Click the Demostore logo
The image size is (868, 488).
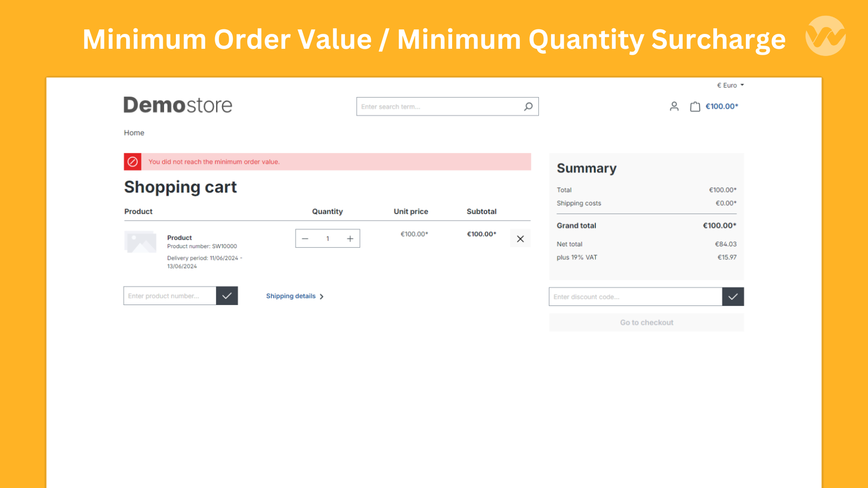tap(178, 105)
